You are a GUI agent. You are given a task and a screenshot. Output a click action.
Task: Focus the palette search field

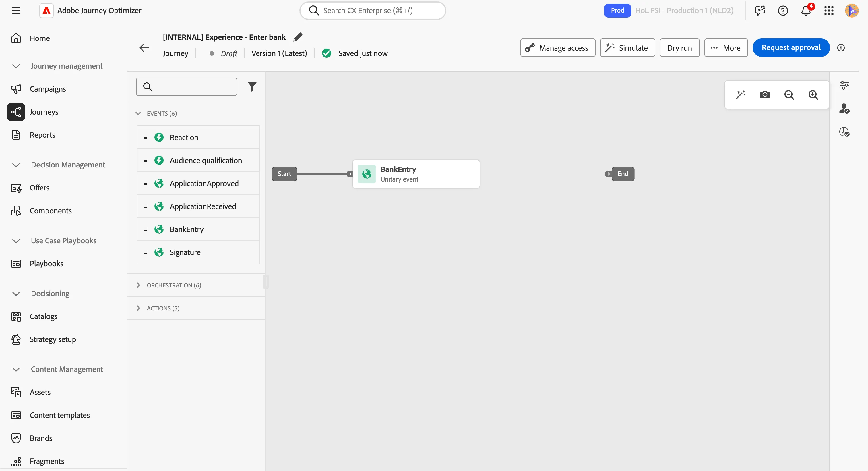(x=186, y=87)
